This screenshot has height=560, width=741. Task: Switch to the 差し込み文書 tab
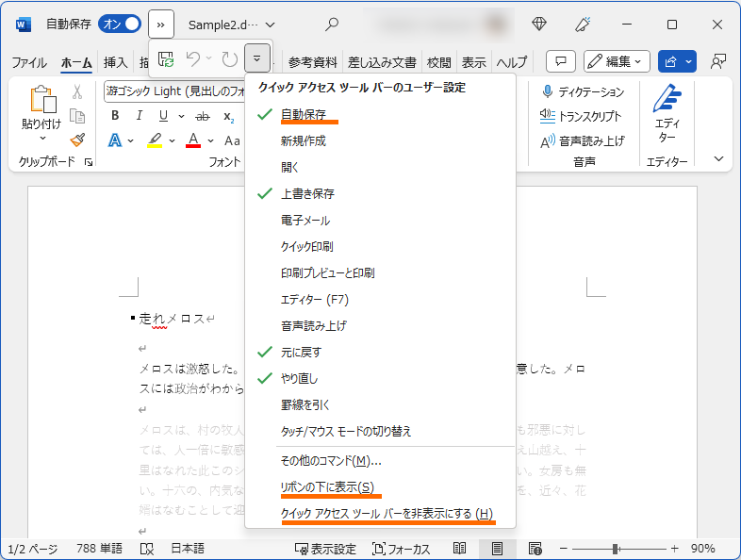coord(382,62)
